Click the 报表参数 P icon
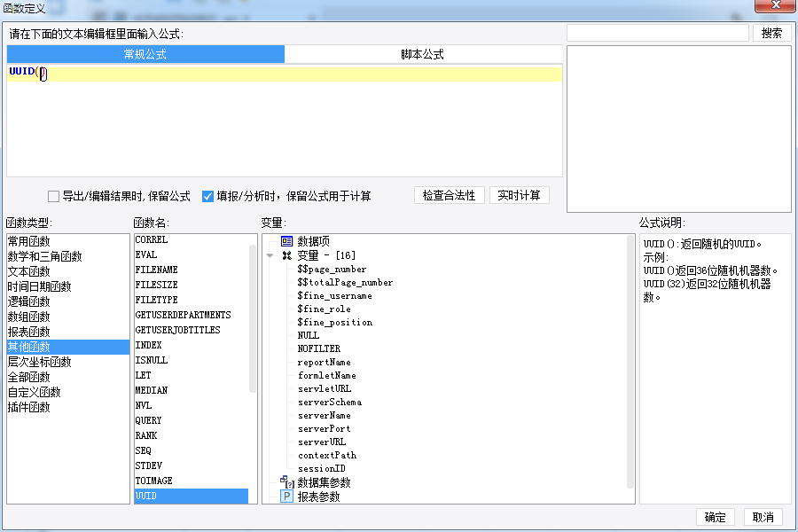Image resolution: width=798 pixels, height=532 pixels. (x=287, y=497)
